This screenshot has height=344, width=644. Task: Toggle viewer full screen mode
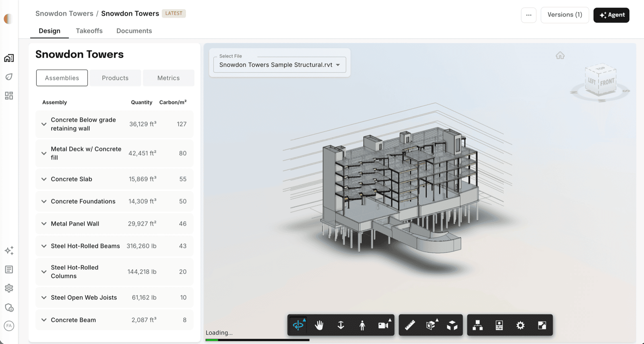[x=542, y=325]
